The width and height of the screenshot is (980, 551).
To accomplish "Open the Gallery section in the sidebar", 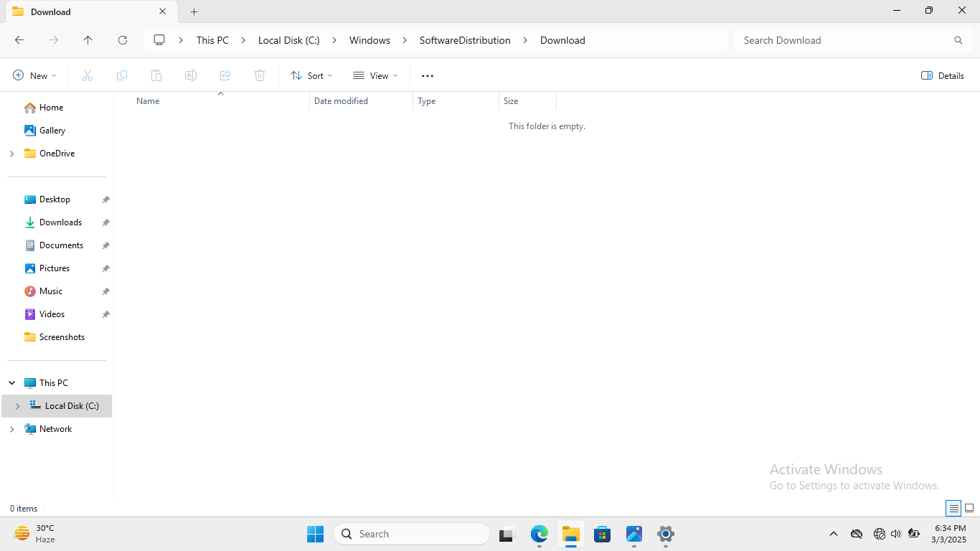I will pos(51,130).
